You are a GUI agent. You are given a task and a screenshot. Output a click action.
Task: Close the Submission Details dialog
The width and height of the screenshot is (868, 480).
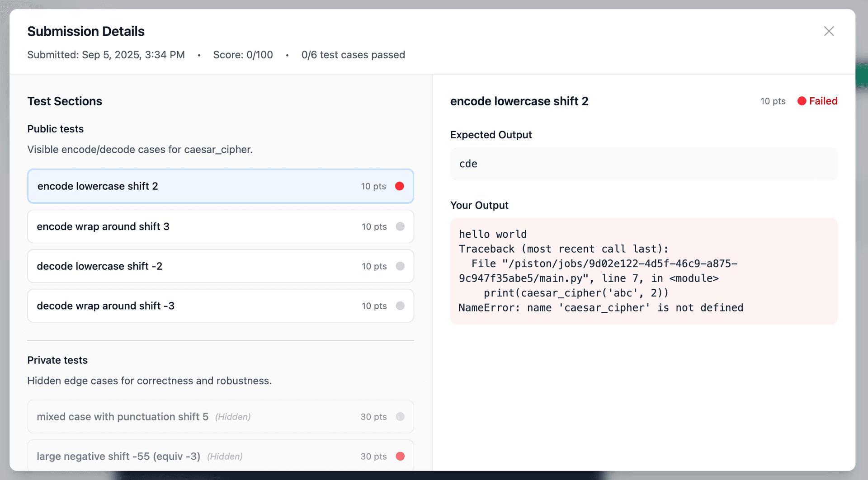pos(829,31)
